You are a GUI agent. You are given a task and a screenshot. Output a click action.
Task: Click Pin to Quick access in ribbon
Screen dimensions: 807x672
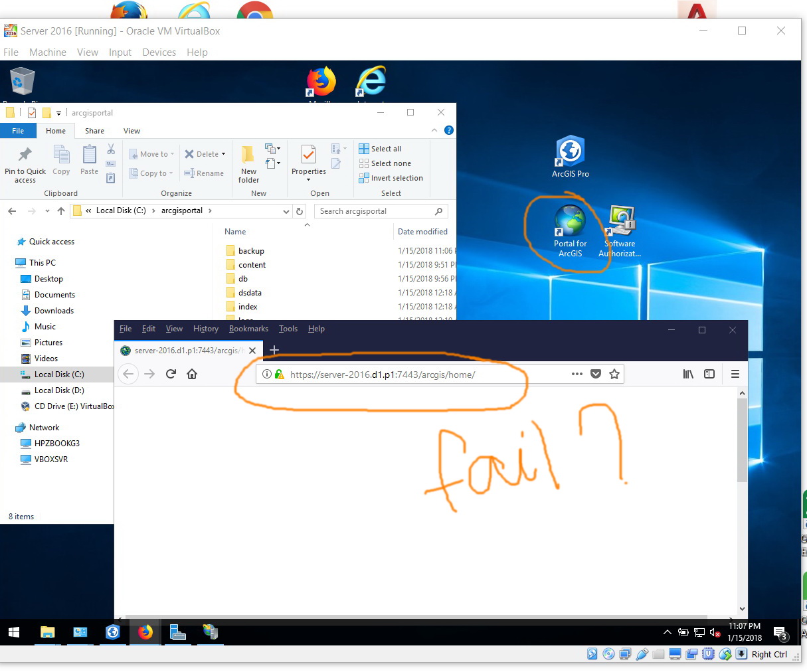tap(25, 165)
